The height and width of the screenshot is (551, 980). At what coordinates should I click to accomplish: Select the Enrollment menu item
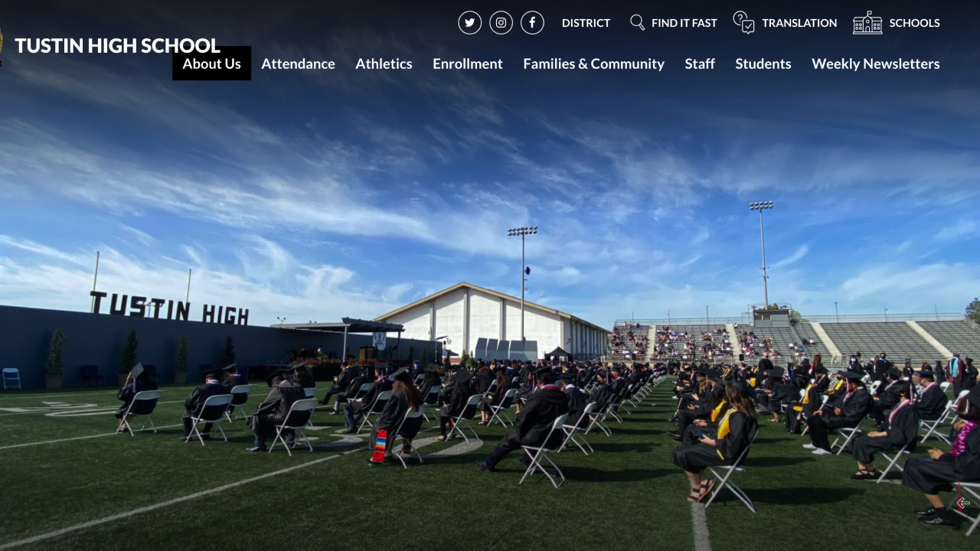(468, 64)
